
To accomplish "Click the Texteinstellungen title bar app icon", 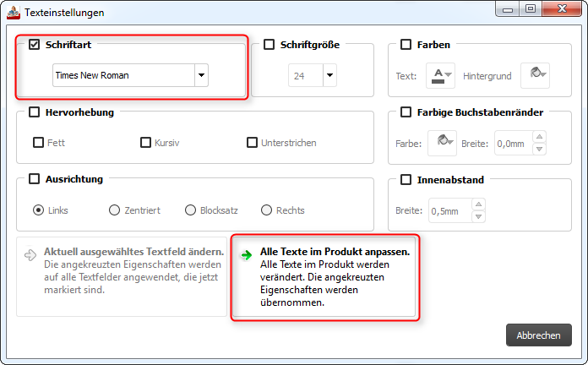I will click(12, 13).
